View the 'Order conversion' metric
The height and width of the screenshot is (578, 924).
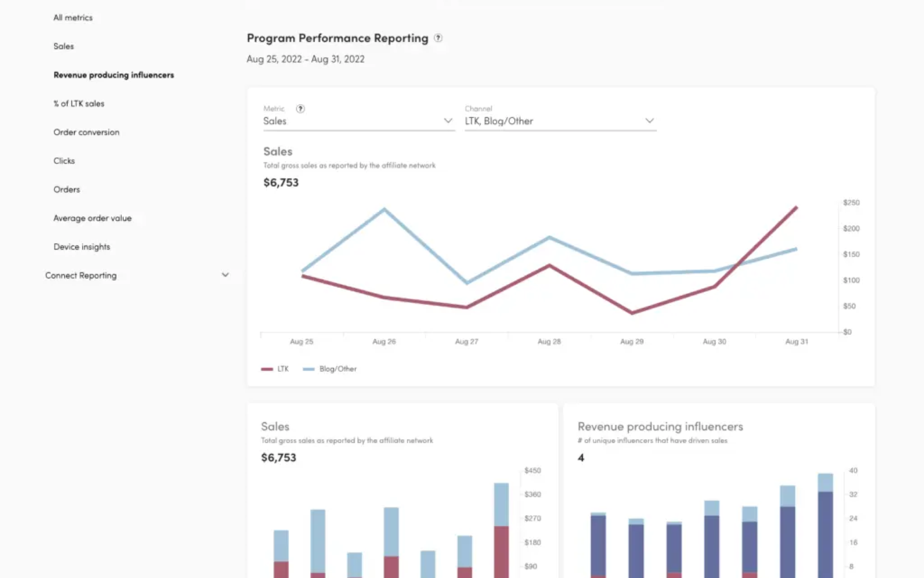[86, 132]
